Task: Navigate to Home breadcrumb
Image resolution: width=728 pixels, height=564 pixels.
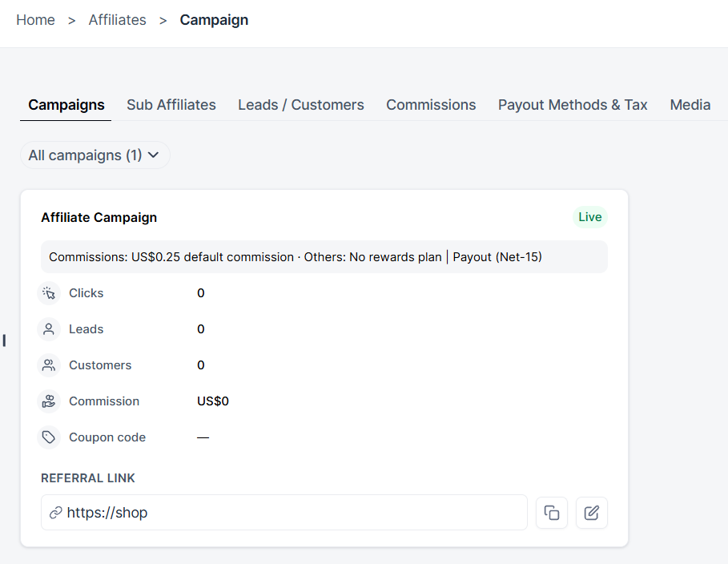Action: click(36, 20)
